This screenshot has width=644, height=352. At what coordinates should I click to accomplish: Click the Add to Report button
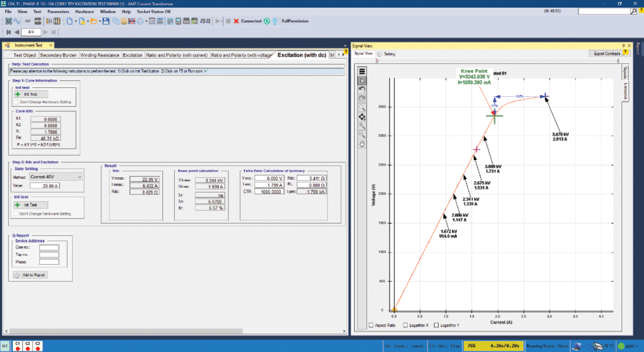[x=30, y=275]
